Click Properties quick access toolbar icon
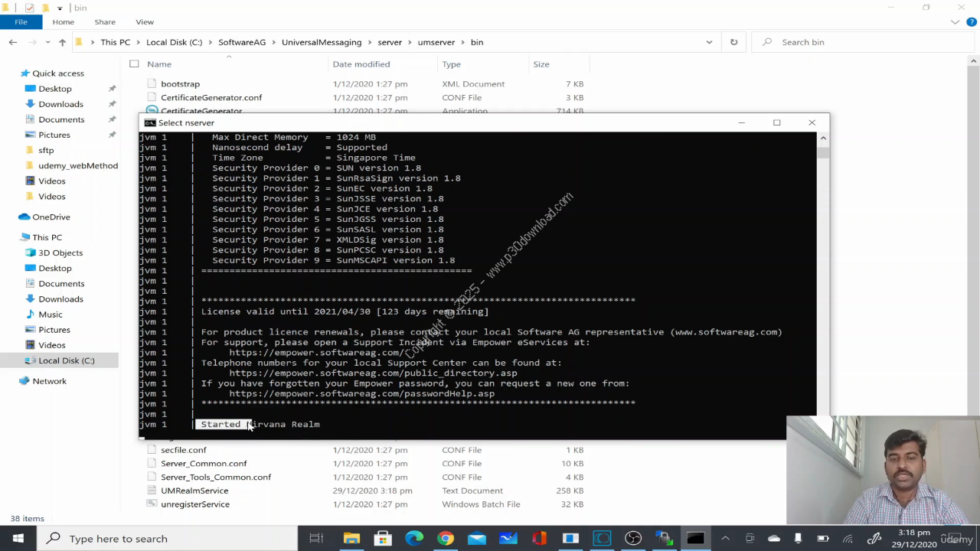This screenshot has width=980, height=551. tap(29, 8)
